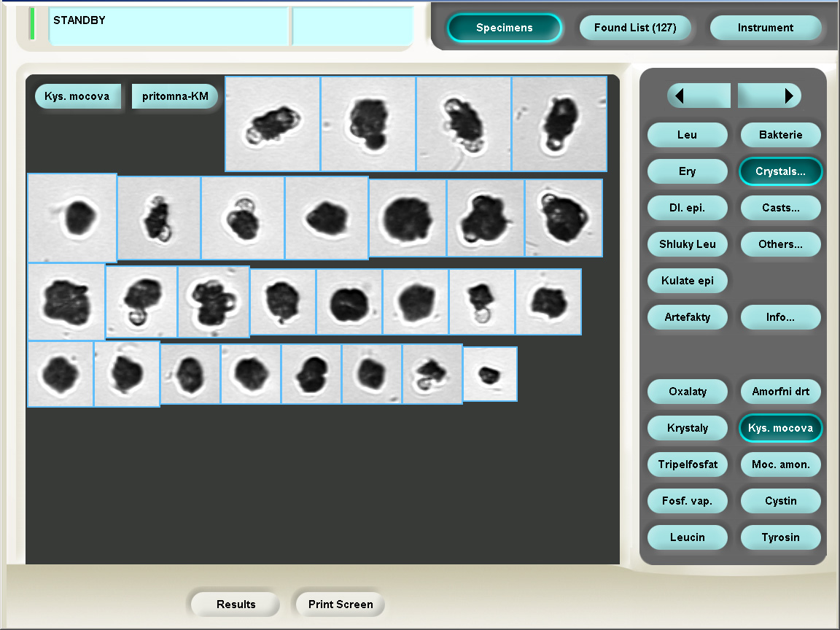Select the Kulate epi category
The height and width of the screenshot is (630, 840).
[688, 281]
